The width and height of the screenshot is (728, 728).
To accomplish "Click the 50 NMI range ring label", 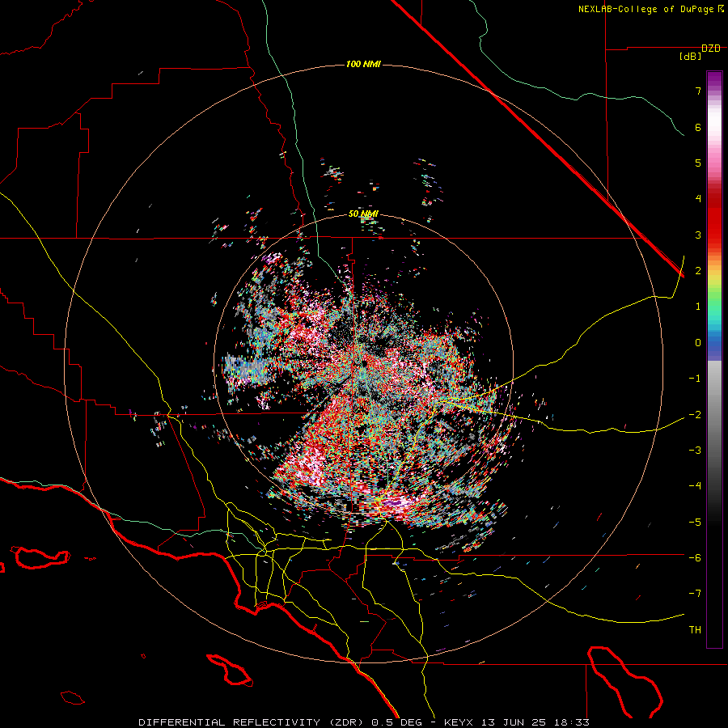I will coord(363,214).
